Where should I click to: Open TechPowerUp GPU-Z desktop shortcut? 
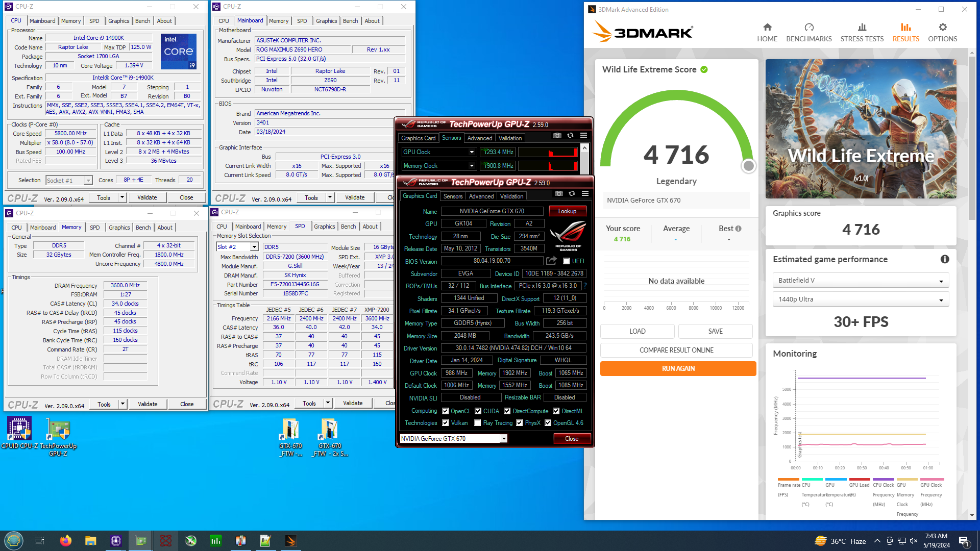tap(58, 437)
